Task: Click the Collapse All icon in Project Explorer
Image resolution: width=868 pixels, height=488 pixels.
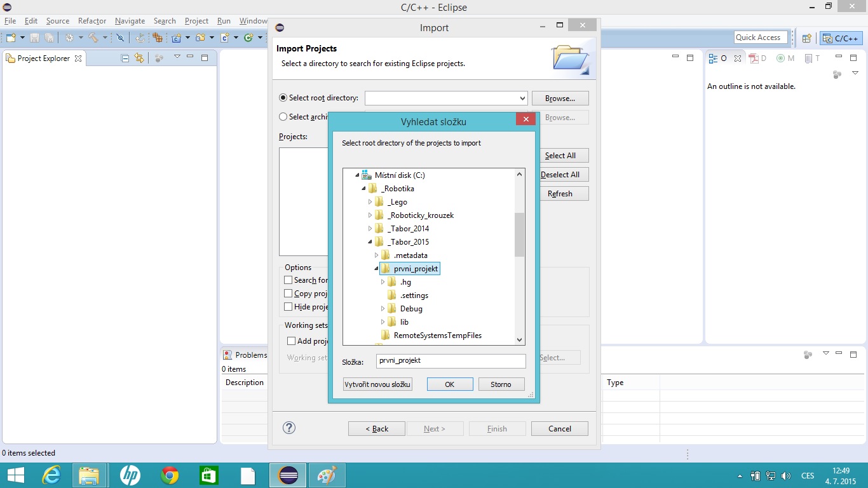Action: point(125,58)
